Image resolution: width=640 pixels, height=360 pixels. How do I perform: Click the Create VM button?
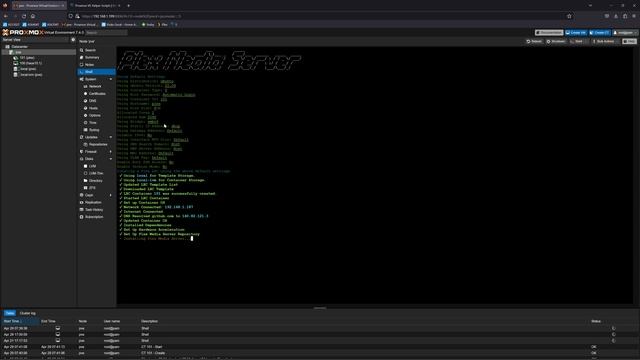576,32
